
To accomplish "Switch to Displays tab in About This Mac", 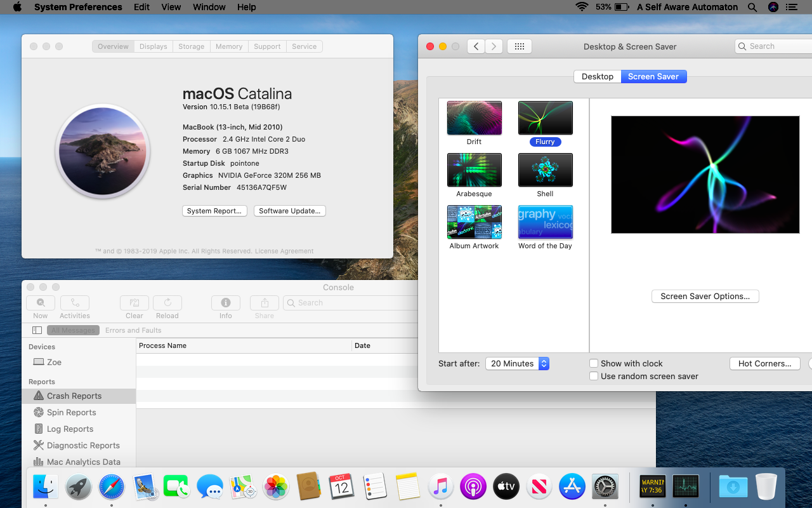I will pyautogui.click(x=153, y=46).
